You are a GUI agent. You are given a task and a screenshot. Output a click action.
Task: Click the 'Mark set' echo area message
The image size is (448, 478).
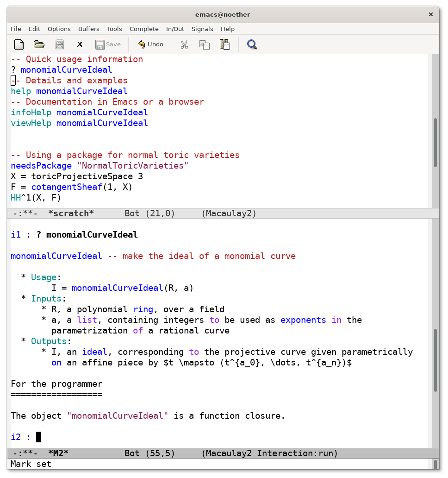tap(31, 464)
